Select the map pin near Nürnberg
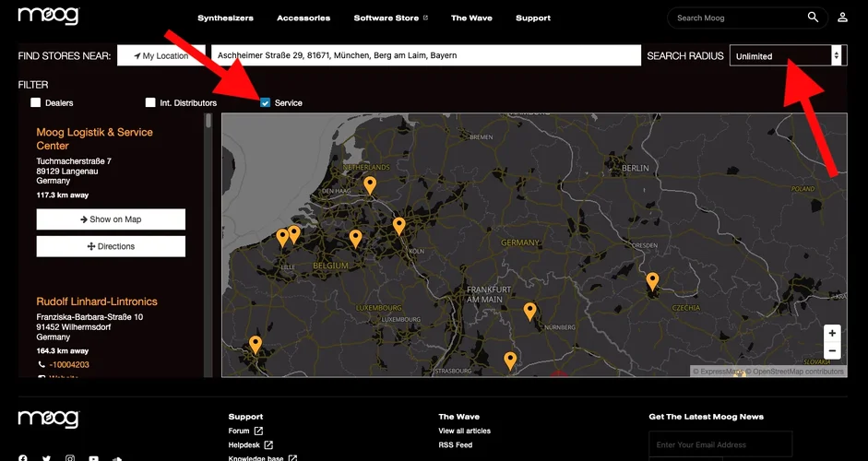 pos(529,312)
